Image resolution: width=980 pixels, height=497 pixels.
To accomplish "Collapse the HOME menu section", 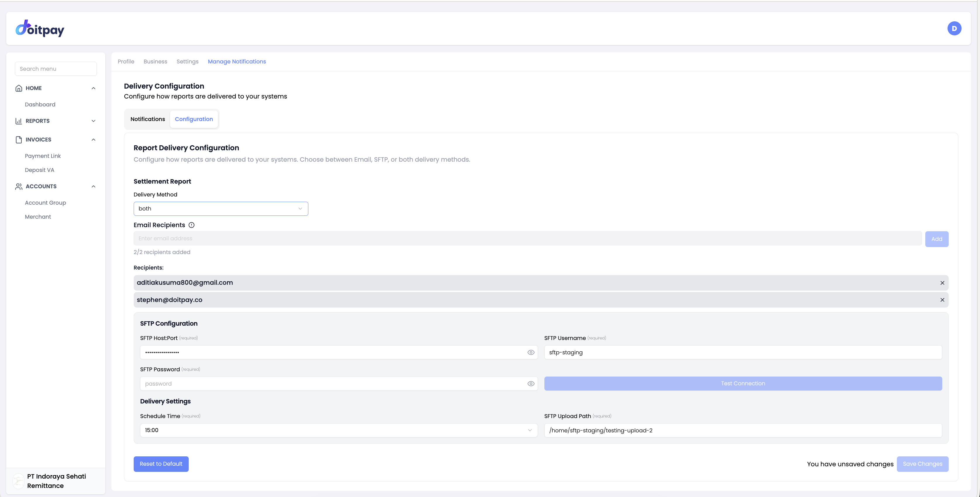I will [x=94, y=88].
